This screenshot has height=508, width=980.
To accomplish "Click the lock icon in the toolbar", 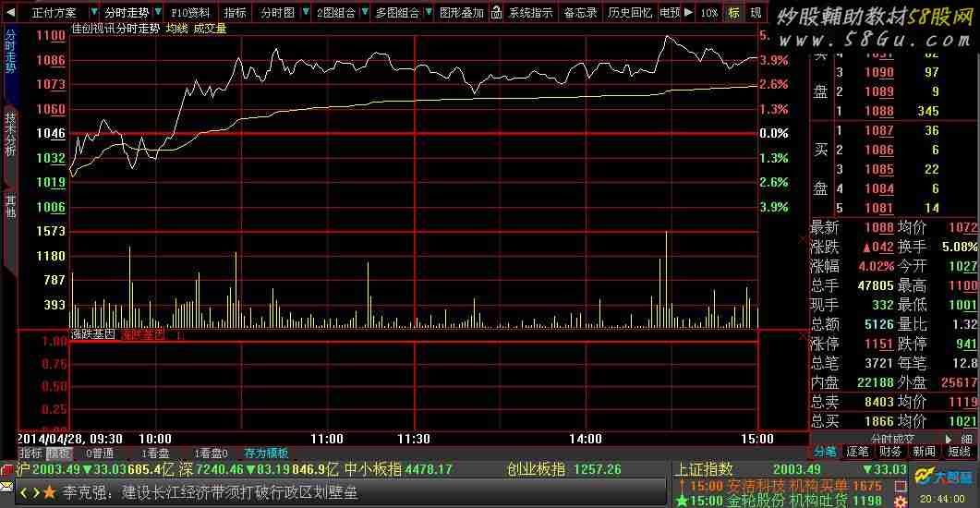I will tap(496, 13).
